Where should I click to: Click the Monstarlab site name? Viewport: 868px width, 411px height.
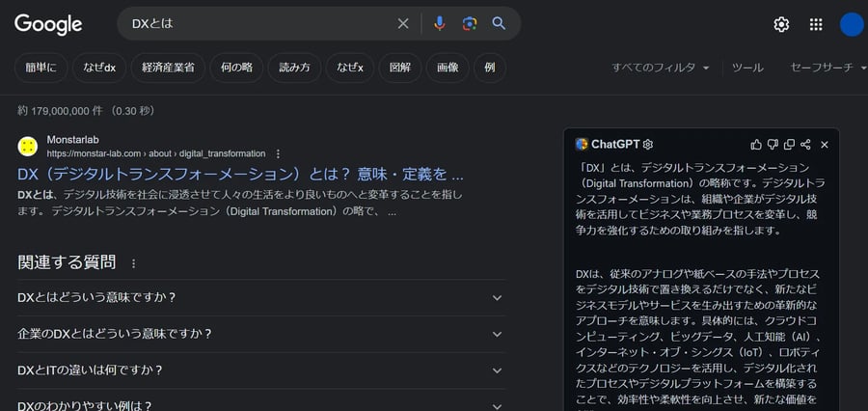73,140
